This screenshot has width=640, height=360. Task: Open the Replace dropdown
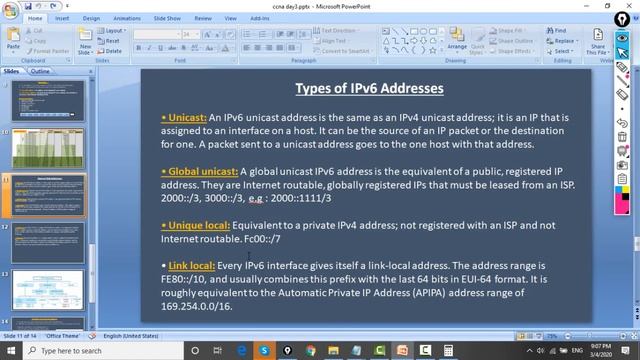click(x=562, y=41)
